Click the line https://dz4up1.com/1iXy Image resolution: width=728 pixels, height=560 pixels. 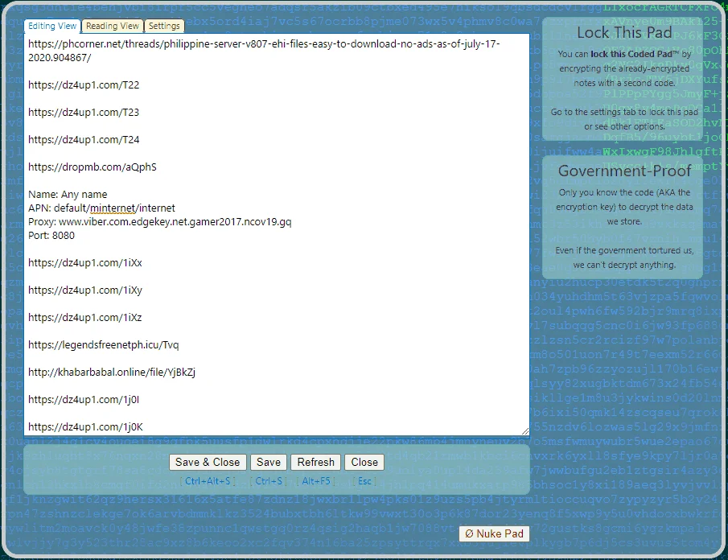point(85,290)
